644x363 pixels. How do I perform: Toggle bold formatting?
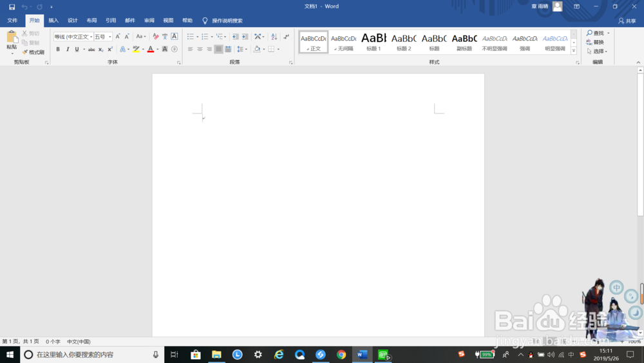58,50
